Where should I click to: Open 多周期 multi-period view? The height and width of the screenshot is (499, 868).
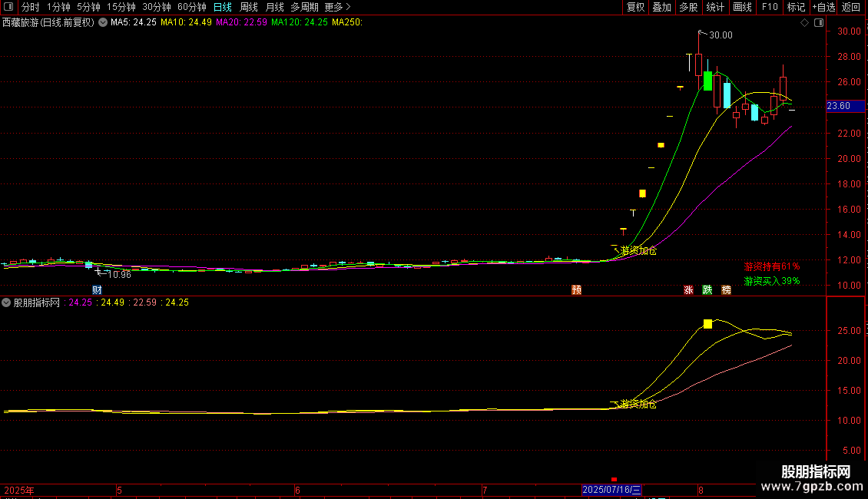(x=304, y=7)
